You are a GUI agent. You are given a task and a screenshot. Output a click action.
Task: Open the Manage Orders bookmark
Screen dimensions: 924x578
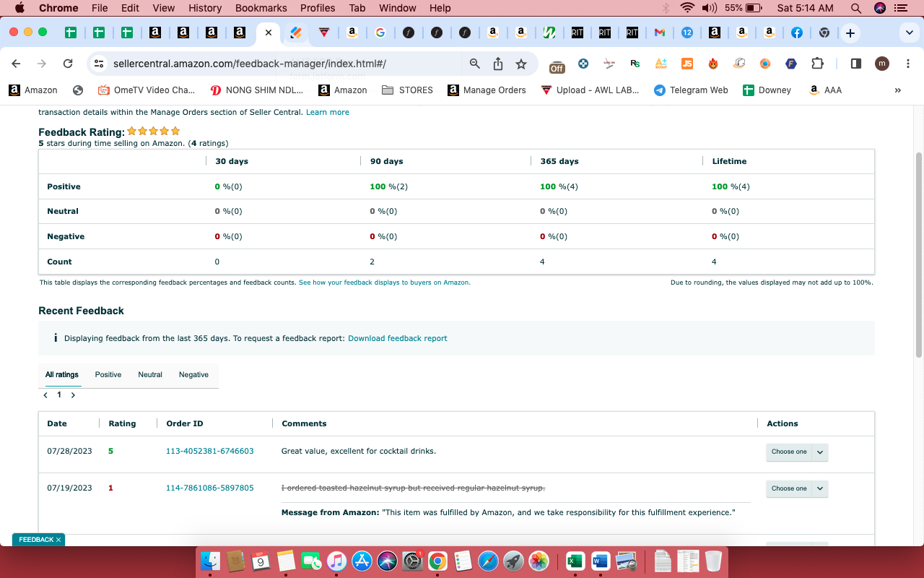point(487,90)
